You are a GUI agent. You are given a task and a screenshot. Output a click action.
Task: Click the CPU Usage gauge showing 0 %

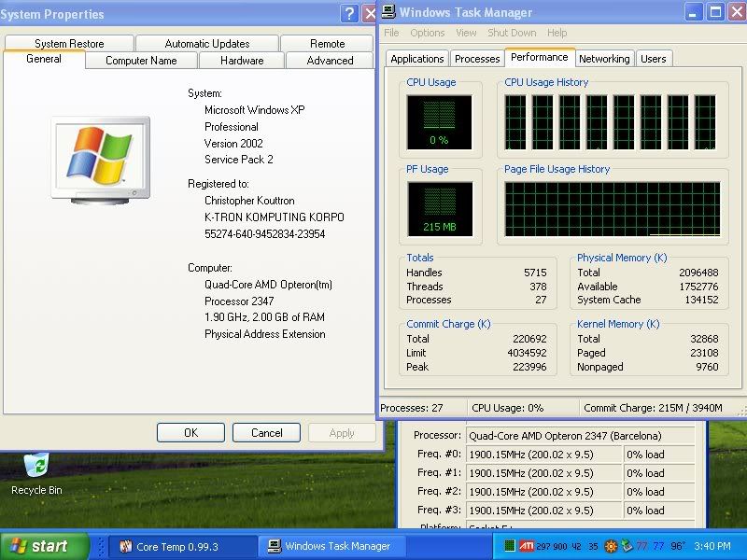[439, 122]
